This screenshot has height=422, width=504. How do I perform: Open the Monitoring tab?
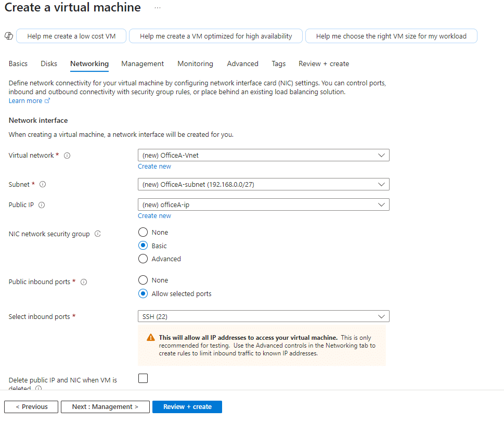tap(195, 63)
